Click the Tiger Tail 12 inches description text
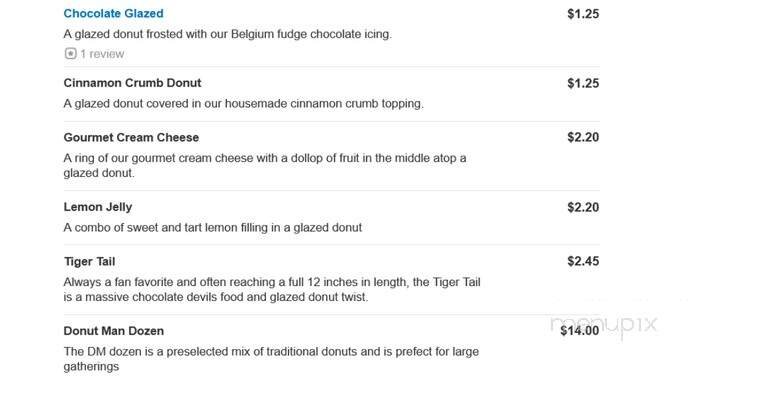The image size is (783, 407). click(x=272, y=289)
